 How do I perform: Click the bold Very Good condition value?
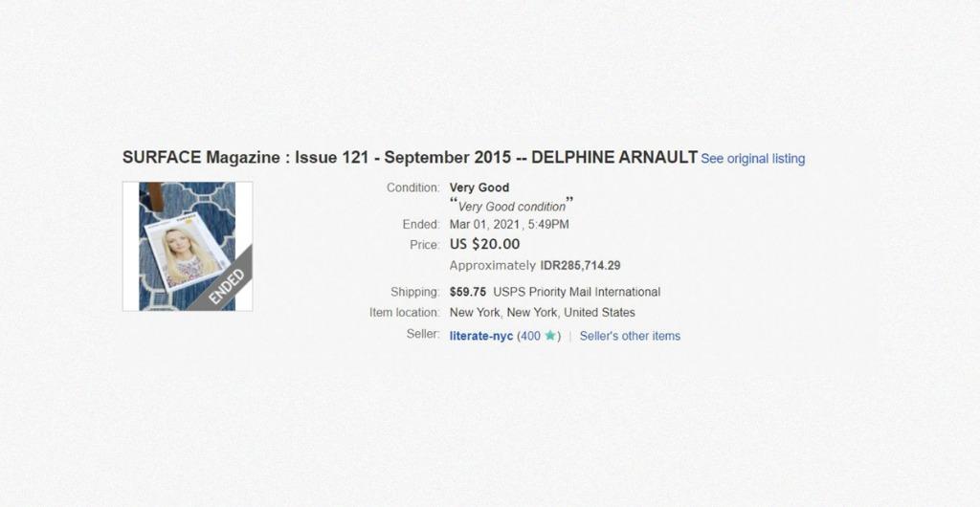tap(479, 187)
